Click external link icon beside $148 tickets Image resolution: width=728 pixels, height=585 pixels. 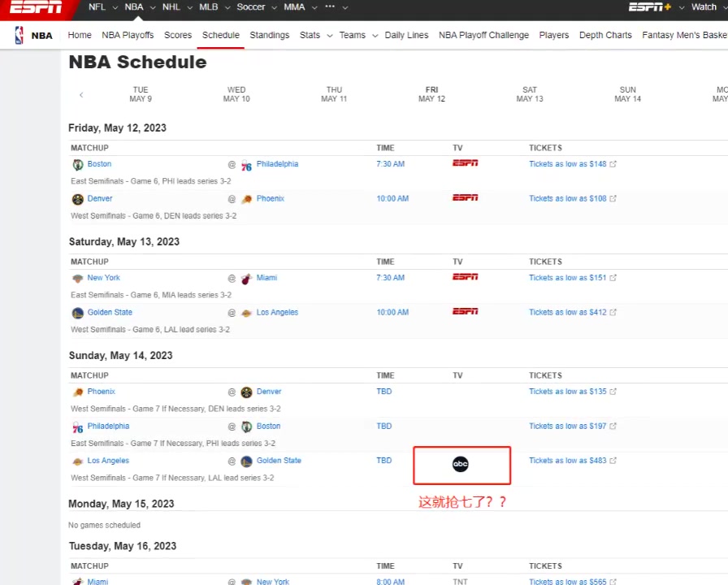pos(613,164)
